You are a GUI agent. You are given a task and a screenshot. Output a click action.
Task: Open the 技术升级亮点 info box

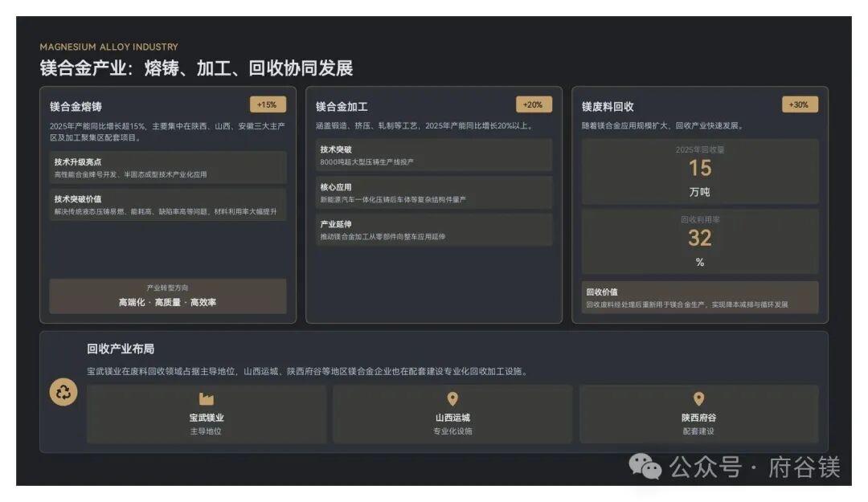[168, 167]
